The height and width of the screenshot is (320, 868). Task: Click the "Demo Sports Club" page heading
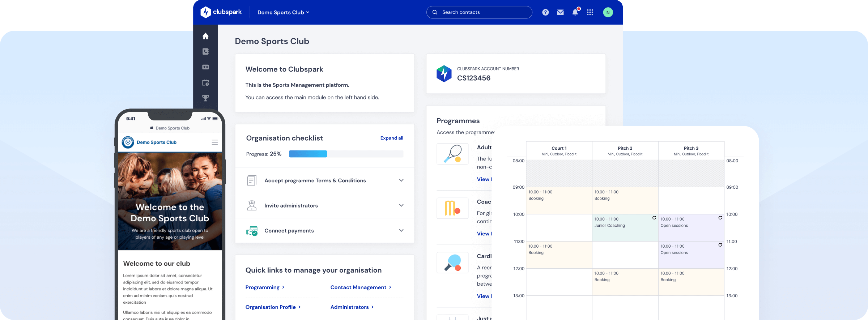[x=272, y=41]
